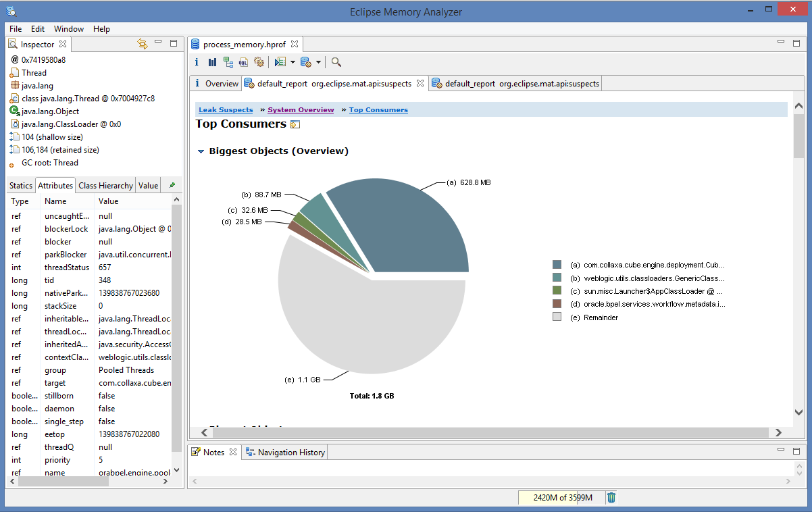Open the thread overview gear icon
Viewport: 812px width, 512px height.
[259, 62]
